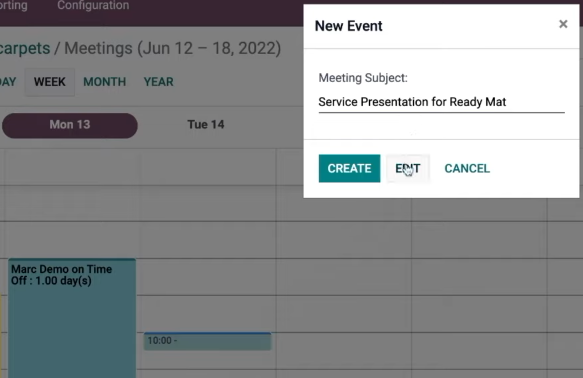
Task: Select the highlighted Mon 13 day header
Action: 70,125
